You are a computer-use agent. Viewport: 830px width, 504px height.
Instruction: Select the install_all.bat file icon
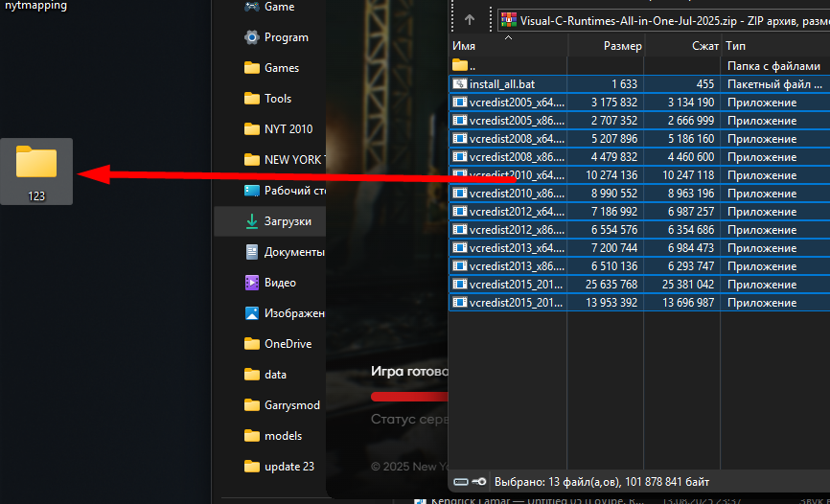(x=460, y=84)
